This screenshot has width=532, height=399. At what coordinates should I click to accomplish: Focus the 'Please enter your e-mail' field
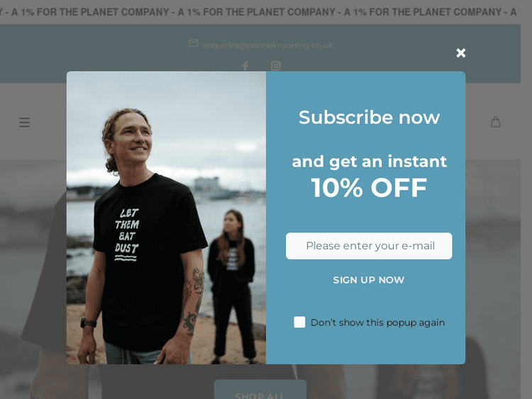pyautogui.click(x=369, y=246)
